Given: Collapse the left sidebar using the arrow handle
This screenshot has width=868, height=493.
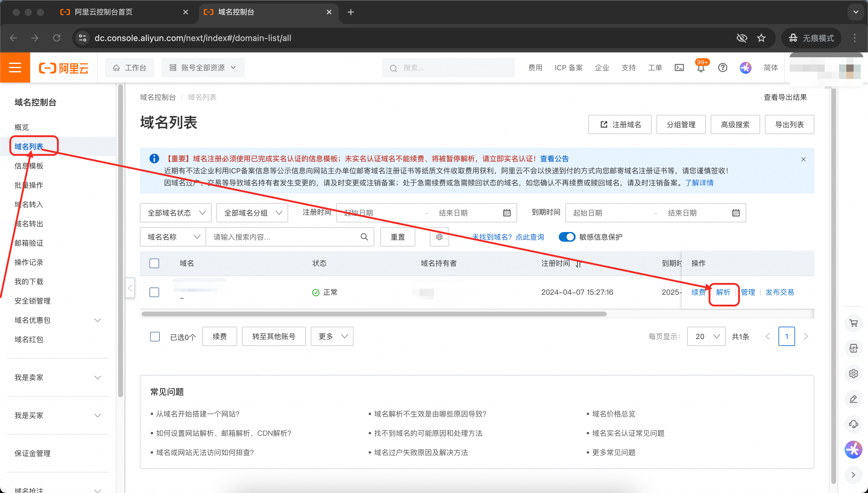Looking at the screenshot, I should (130, 288).
